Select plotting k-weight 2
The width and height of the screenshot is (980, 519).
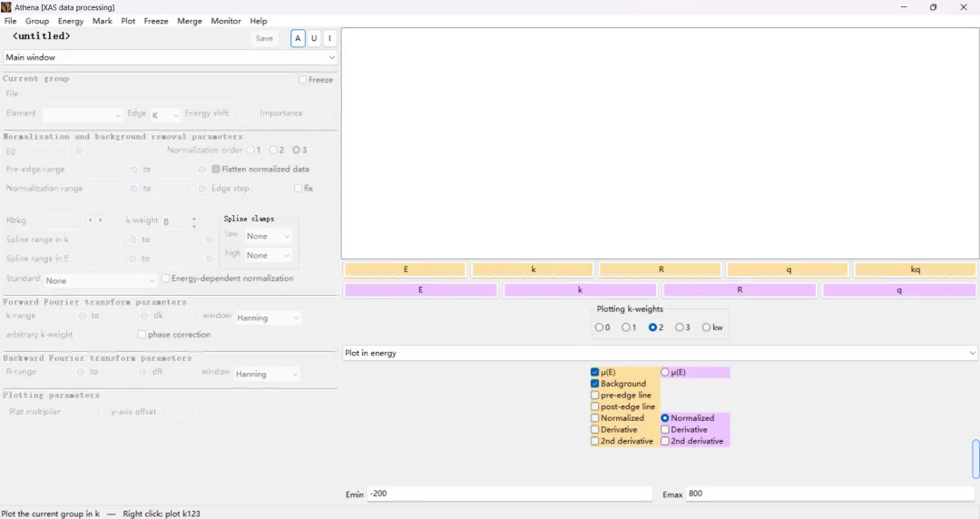(652, 327)
